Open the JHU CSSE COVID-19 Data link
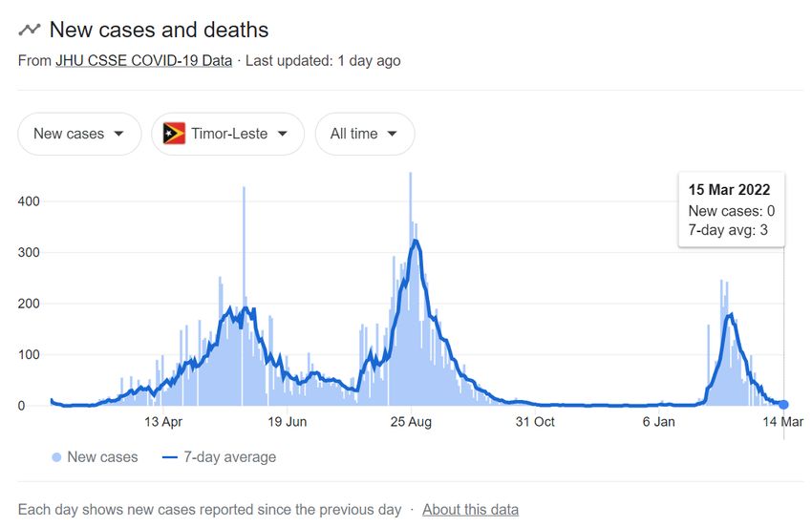This screenshot has width=812, height=527. (144, 60)
